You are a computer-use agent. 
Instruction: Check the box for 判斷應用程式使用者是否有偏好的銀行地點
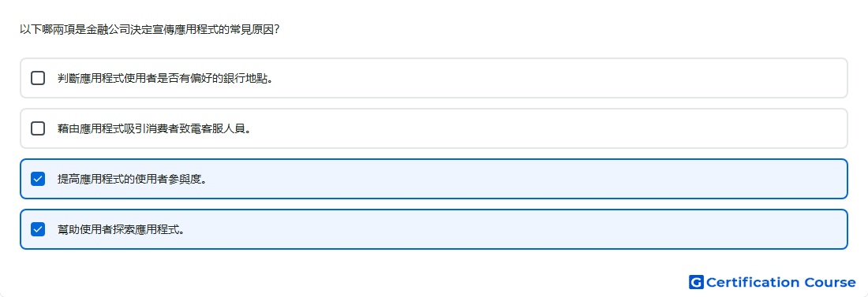[38, 78]
